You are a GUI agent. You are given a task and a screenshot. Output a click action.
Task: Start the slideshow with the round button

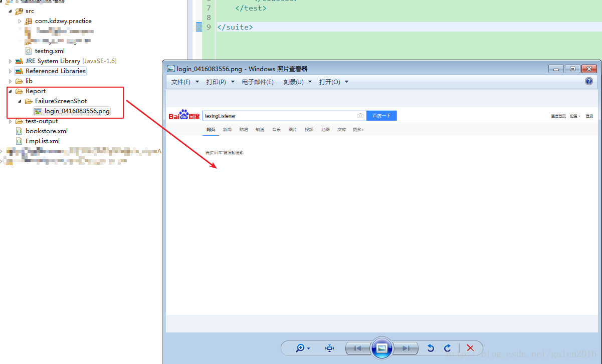(x=381, y=348)
